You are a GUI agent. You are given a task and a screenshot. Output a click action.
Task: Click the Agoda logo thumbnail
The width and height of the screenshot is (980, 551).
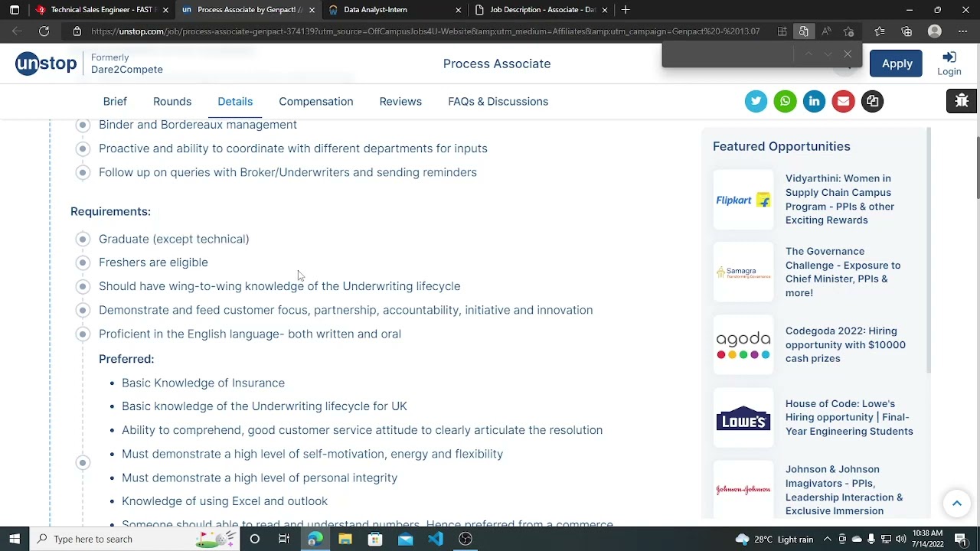click(743, 345)
